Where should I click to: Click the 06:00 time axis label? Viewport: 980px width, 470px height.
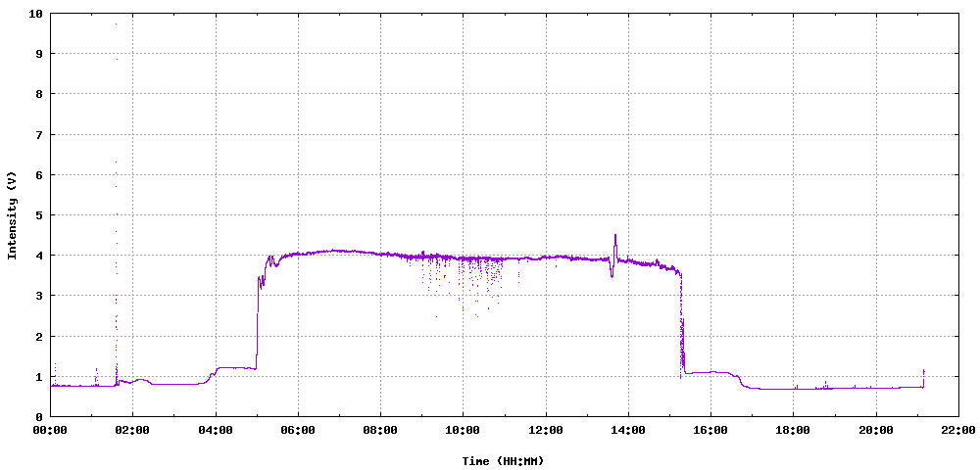point(298,430)
